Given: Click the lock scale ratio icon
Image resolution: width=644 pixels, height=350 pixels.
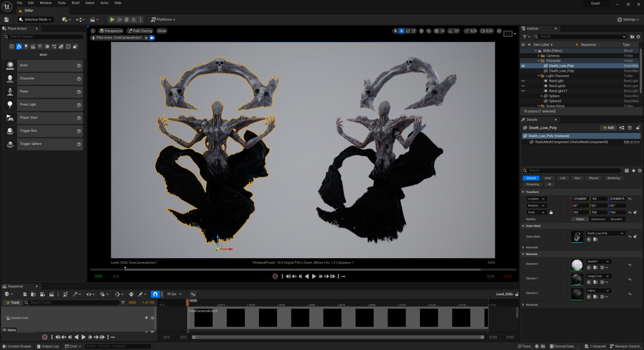Looking at the screenshot, I should (551, 212).
